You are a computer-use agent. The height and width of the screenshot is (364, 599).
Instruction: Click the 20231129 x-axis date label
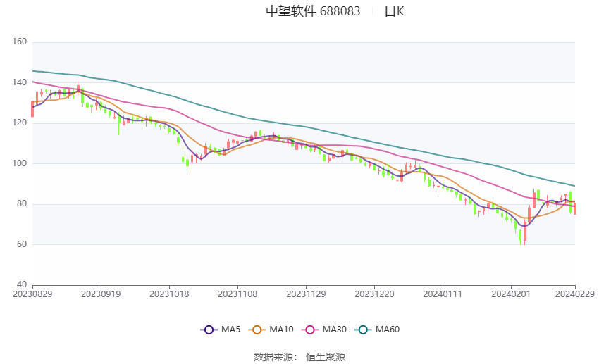pos(306,294)
